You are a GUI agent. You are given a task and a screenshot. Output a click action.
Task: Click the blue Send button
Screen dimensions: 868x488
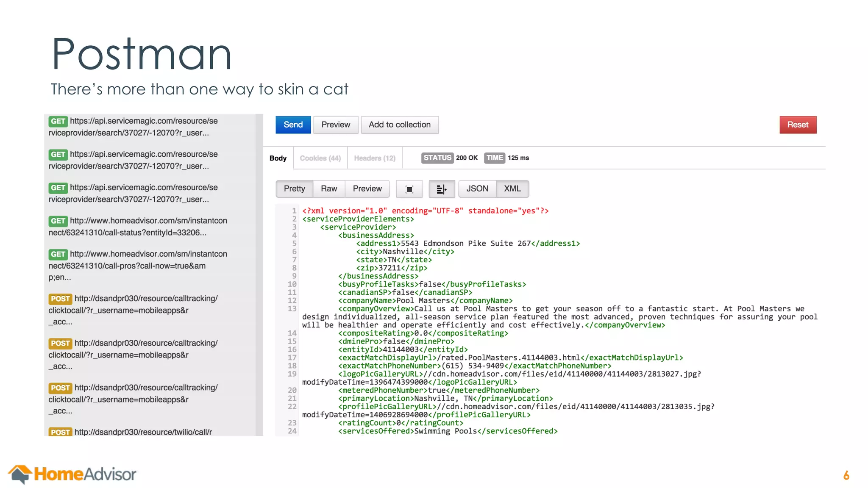[x=293, y=125]
